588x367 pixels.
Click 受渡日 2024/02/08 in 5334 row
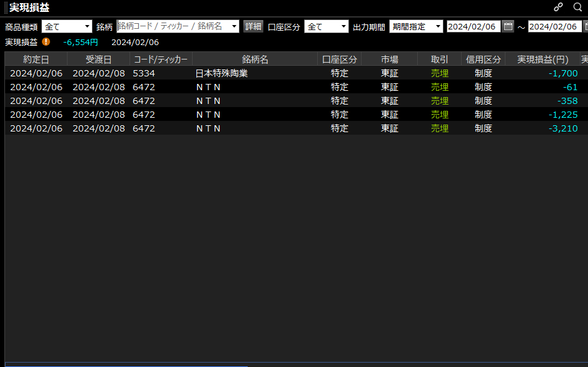click(x=99, y=73)
